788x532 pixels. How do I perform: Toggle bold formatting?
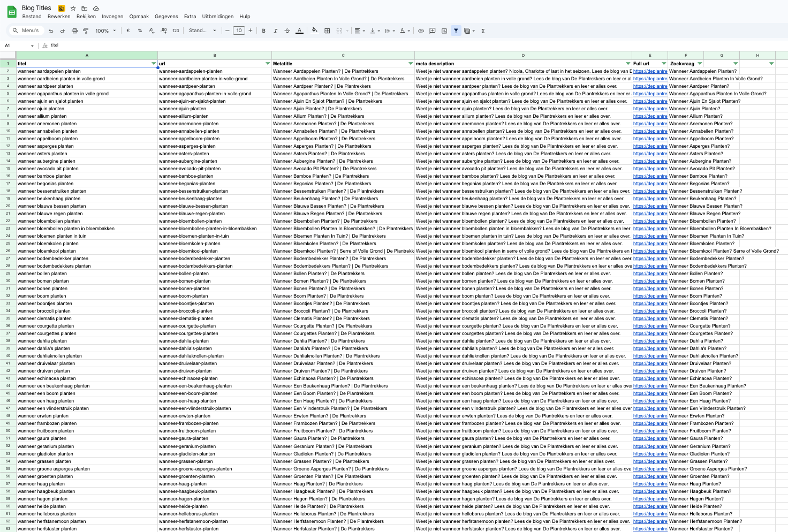click(263, 31)
